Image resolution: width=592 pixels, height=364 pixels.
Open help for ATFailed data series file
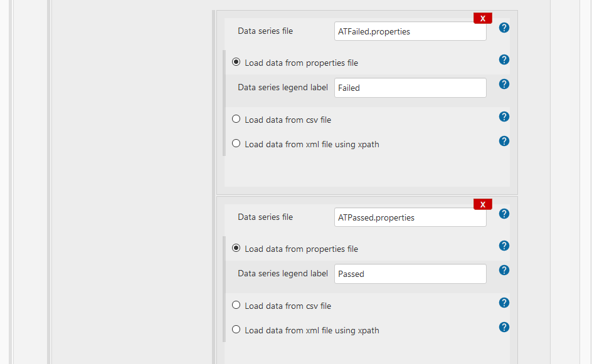coord(504,28)
